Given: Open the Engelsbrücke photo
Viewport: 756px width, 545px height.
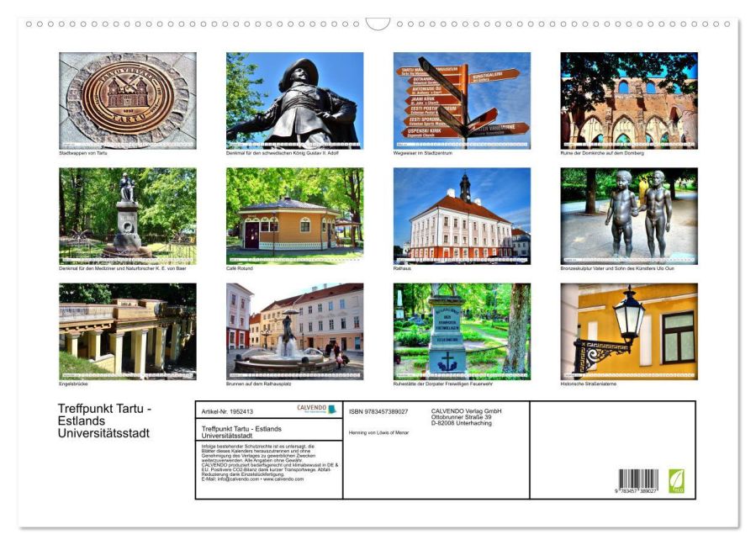Looking at the screenshot, I should [x=127, y=331].
